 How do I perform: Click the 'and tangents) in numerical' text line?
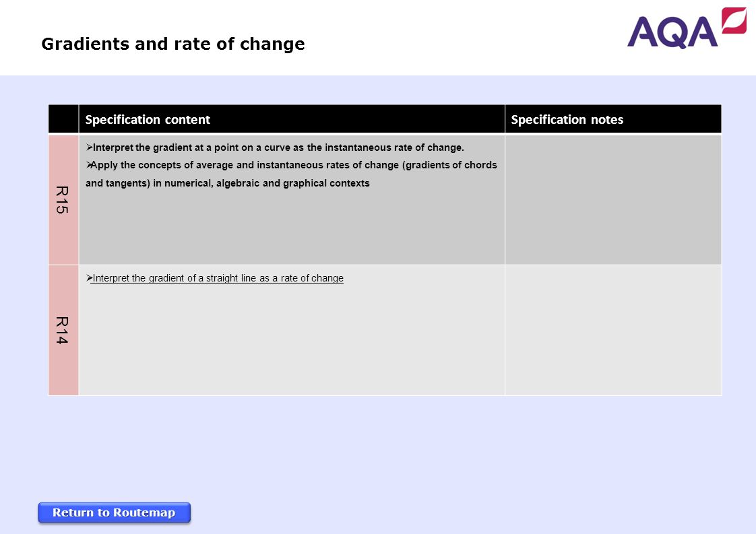coord(228,183)
